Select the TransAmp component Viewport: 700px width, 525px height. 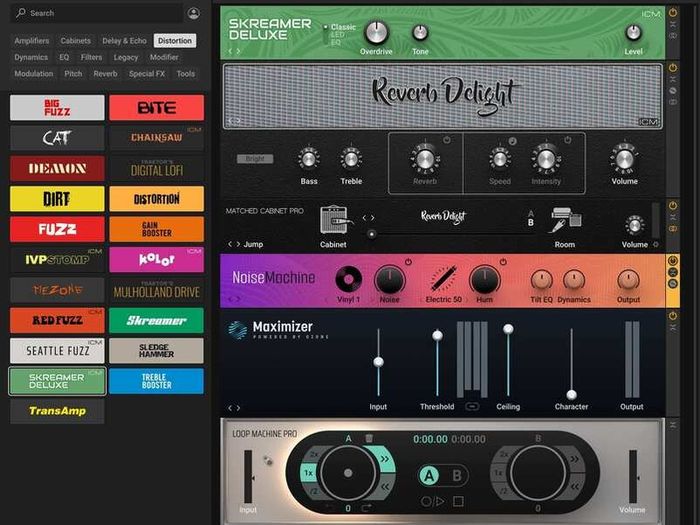pyautogui.click(x=57, y=411)
